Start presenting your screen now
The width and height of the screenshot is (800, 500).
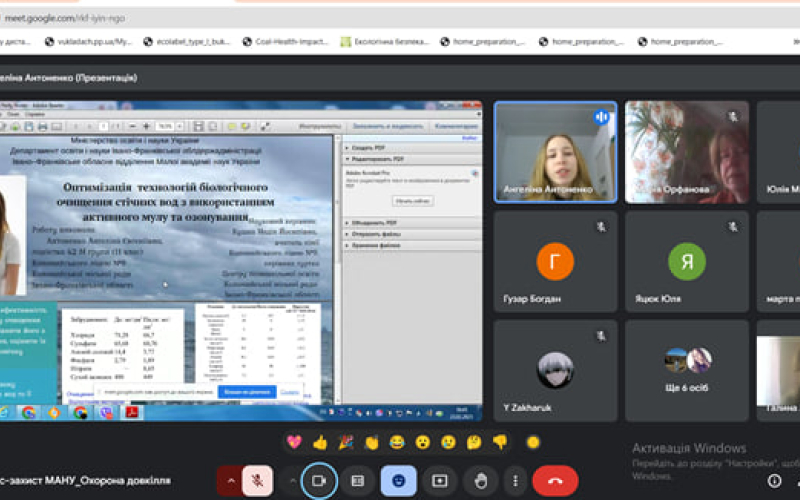pyautogui.click(x=439, y=481)
